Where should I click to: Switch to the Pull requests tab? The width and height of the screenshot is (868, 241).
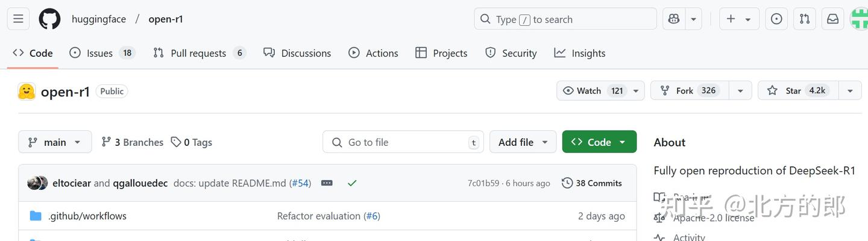[198, 53]
